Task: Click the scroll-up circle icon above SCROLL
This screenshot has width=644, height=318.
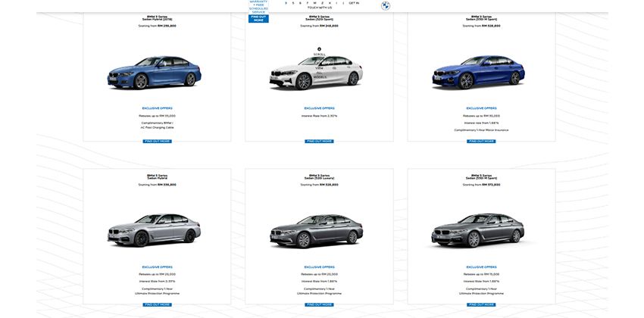Action: click(x=319, y=49)
